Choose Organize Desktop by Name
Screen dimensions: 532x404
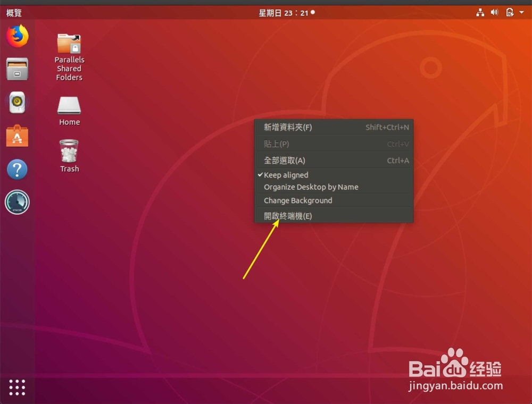334,187
